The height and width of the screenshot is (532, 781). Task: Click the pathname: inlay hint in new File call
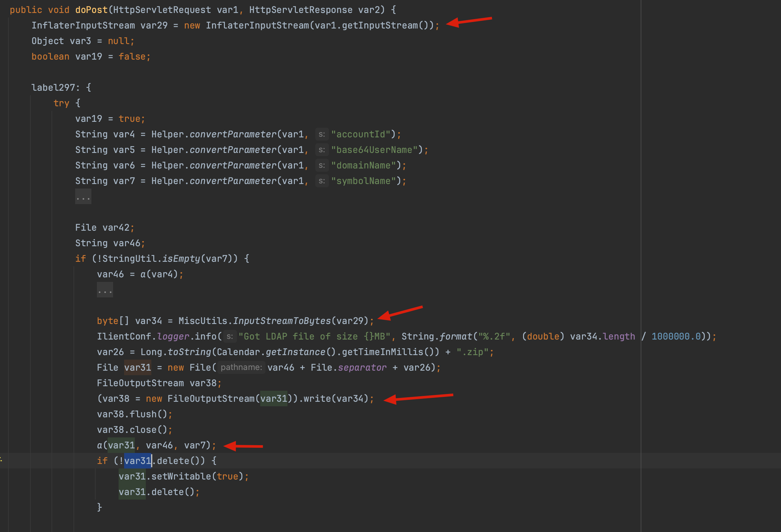click(241, 367)
